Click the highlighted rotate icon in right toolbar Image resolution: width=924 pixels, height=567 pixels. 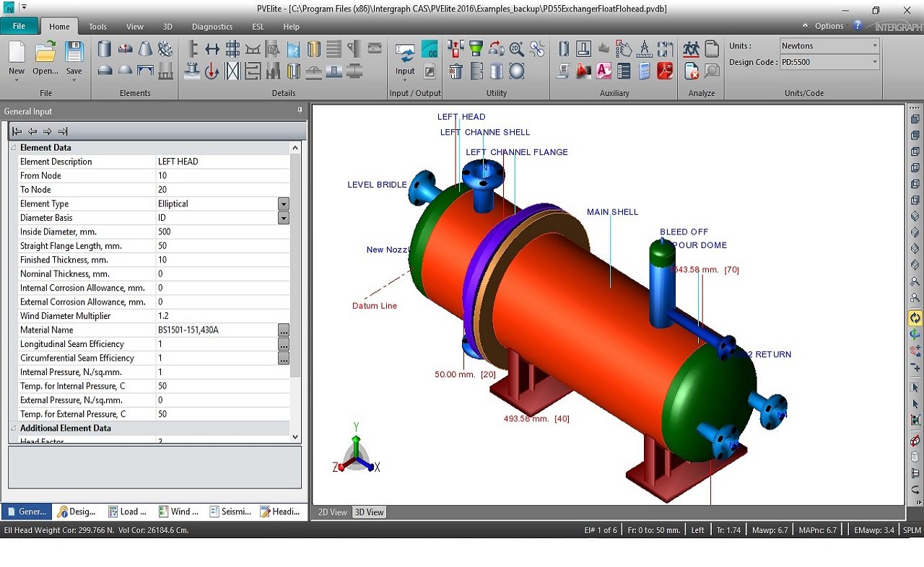pos(915,318)
